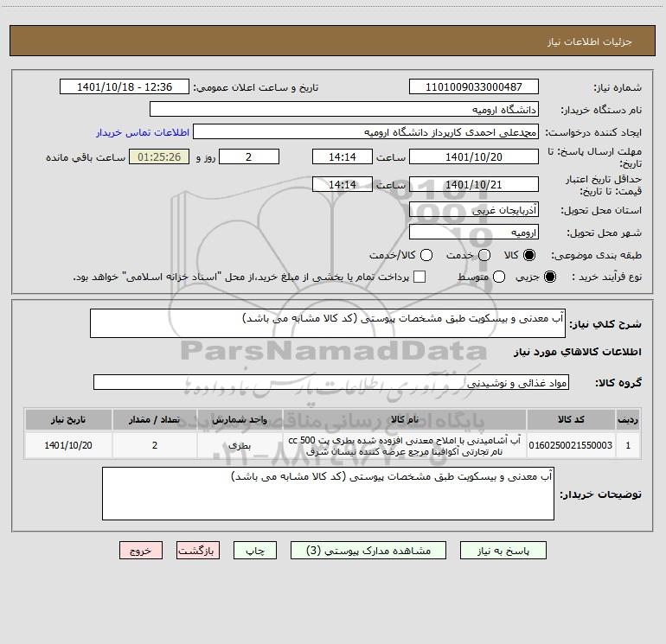Click the remaining days field showing 2

[x=249, y=156]
